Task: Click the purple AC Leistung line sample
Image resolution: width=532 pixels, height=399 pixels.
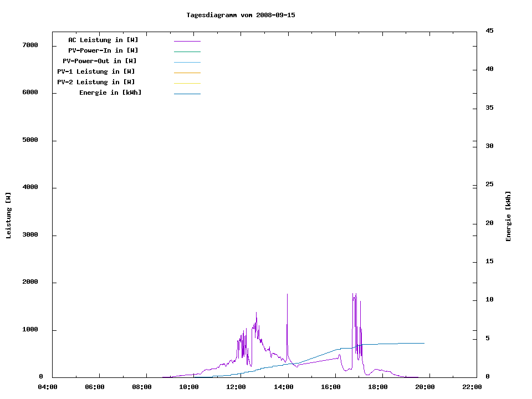Action: click(187, 41)
